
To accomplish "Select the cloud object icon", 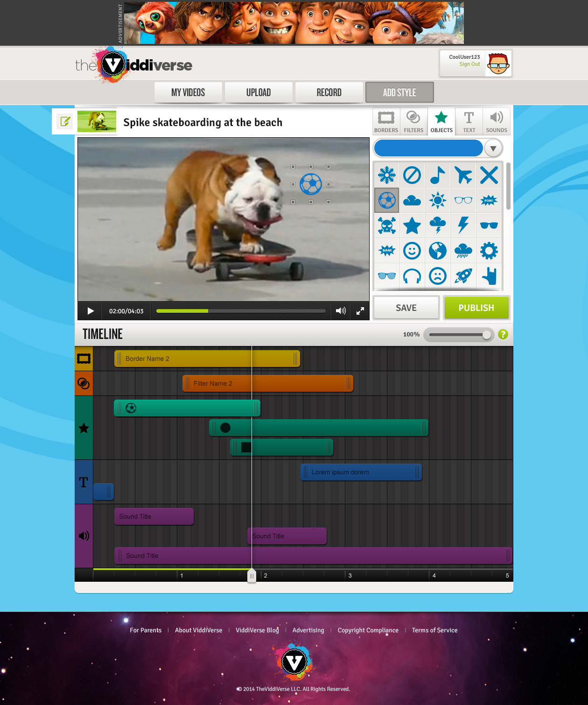I will [x=412, y=201].
